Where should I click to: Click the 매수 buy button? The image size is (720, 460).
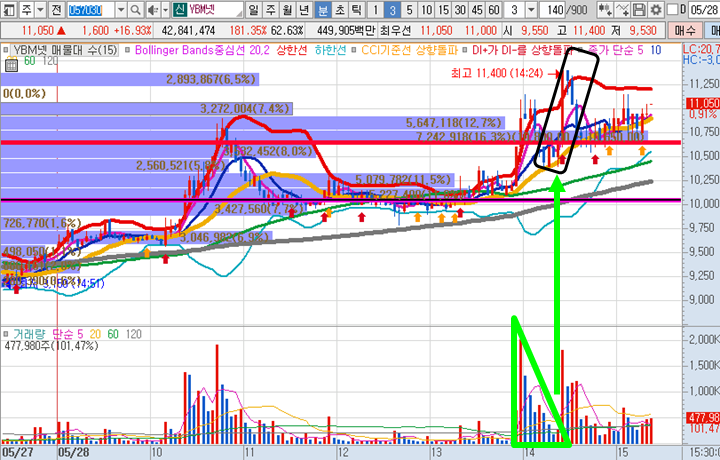[685, 31]
